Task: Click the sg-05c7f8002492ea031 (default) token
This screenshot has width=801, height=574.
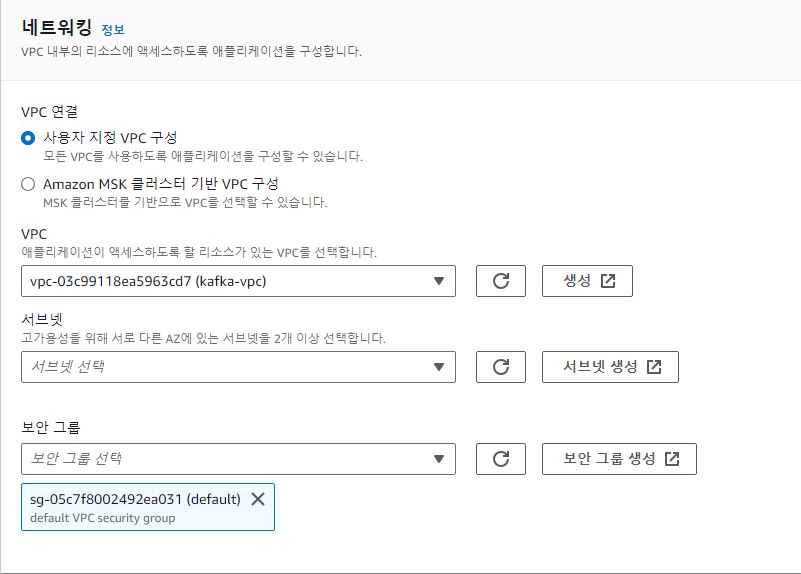Action: pos(148,507)
